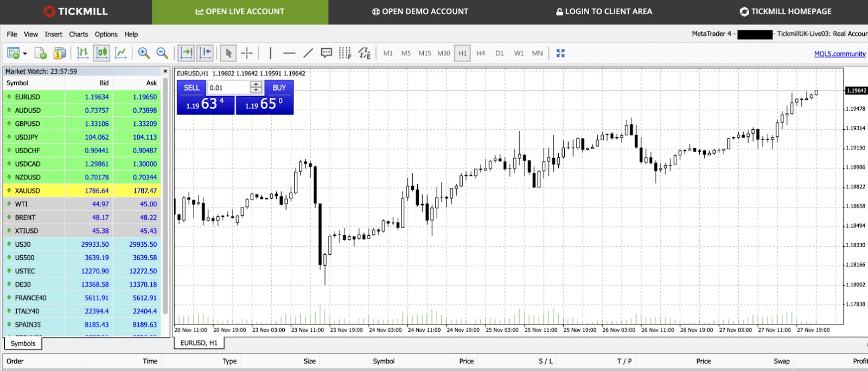Open the MQL5.community link
The height and width of the screenshot is (371, 868).
coord(840,53)
